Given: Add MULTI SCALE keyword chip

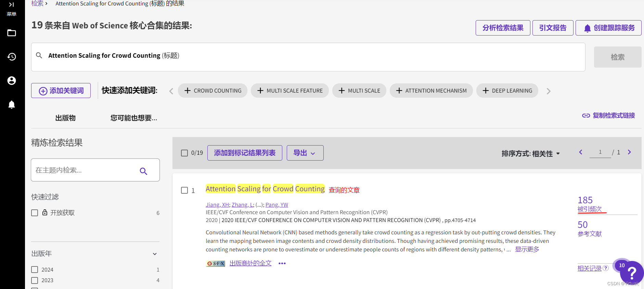Looking at the screenshot, I should [x=359, y=91].
